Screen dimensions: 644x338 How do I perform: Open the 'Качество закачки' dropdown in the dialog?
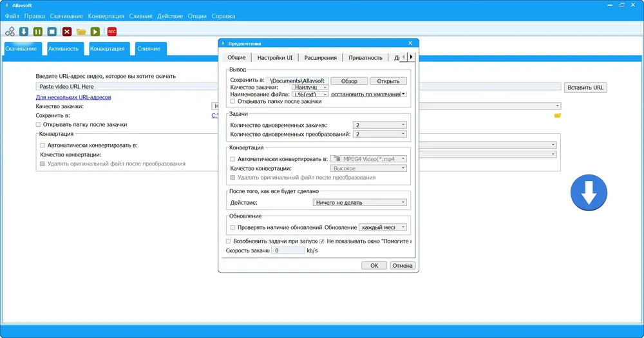click(x=310, y=87)
